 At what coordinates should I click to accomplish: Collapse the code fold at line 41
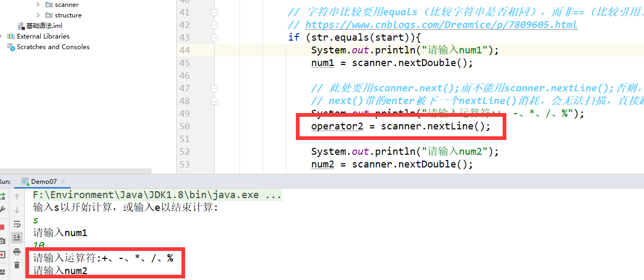[x=214, y=12]
